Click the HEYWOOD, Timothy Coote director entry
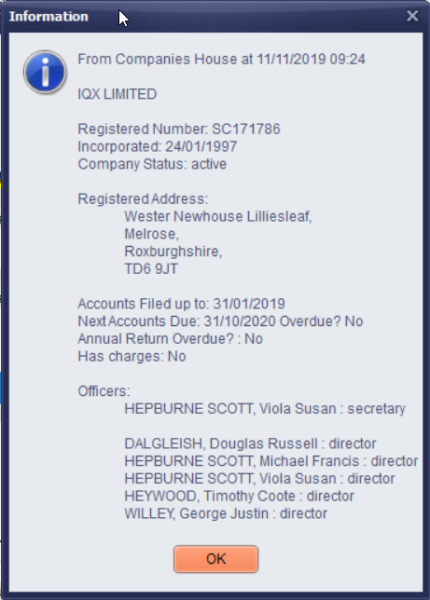The width and height of the screenshot is (430, 600). coord(239,496)
